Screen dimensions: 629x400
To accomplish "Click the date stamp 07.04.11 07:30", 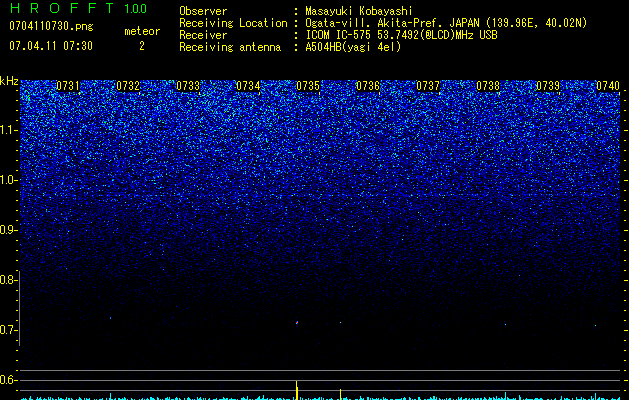I will click(51, 46).
